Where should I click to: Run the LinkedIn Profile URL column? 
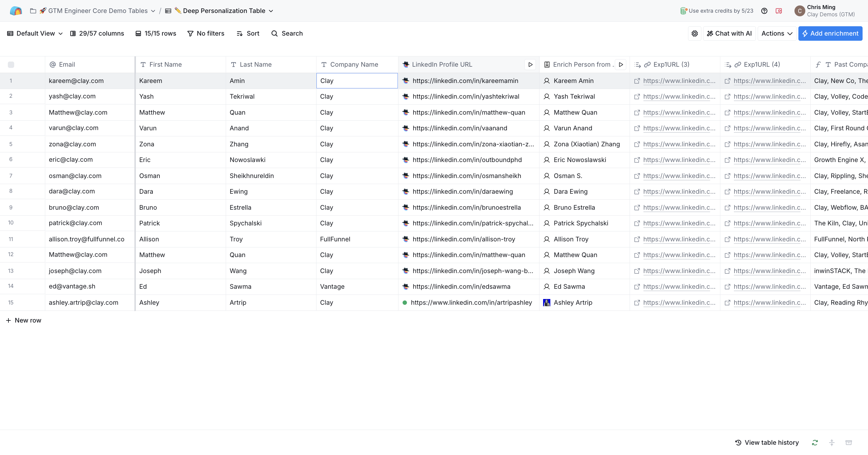pyautogui.click(x=530, y=64)
